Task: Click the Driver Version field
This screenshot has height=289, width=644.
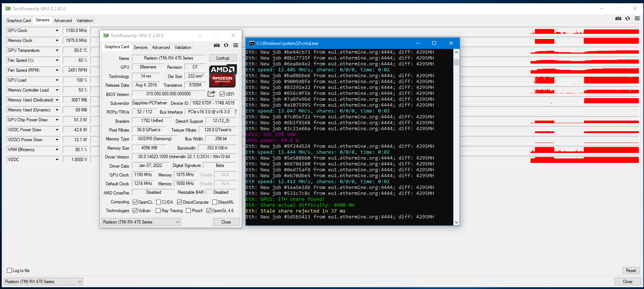Action: coord(184,157)
